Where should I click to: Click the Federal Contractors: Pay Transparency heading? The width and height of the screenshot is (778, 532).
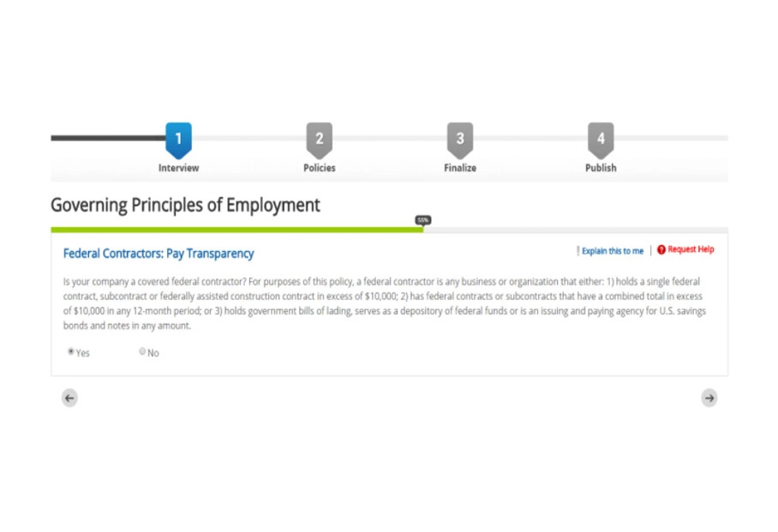point(159,254)
